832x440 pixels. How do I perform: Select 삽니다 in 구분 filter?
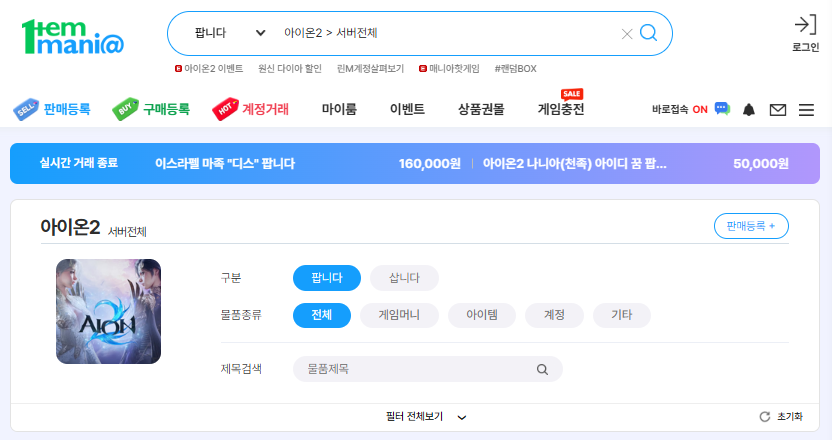(x=404, y=278)
